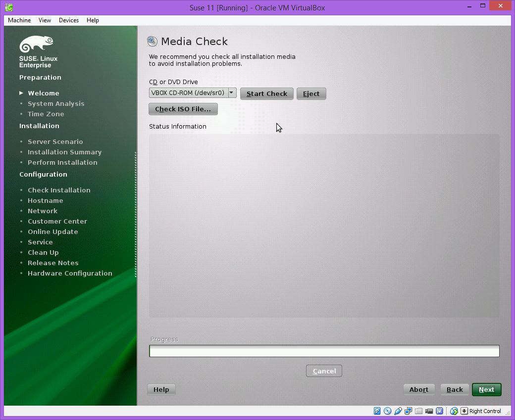
Task: Click the Cancel button below progress
Action: [324, 371]
